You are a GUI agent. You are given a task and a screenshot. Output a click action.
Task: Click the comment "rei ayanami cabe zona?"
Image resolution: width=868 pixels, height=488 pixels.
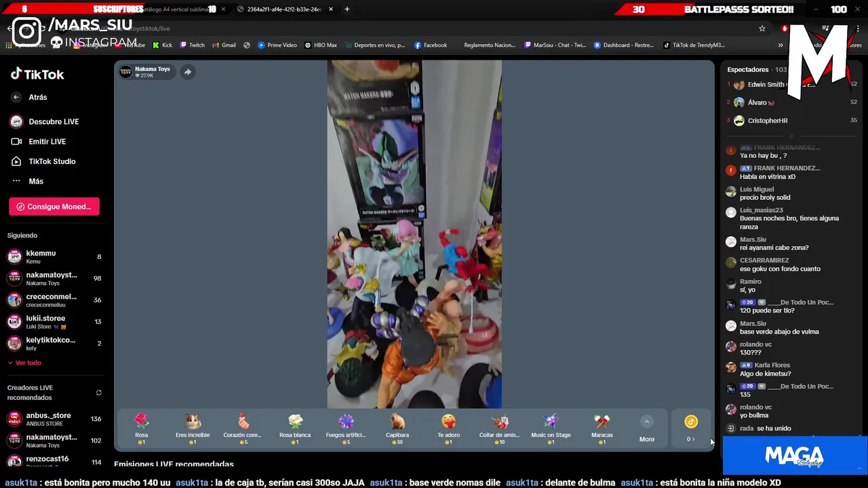(774, 248)
